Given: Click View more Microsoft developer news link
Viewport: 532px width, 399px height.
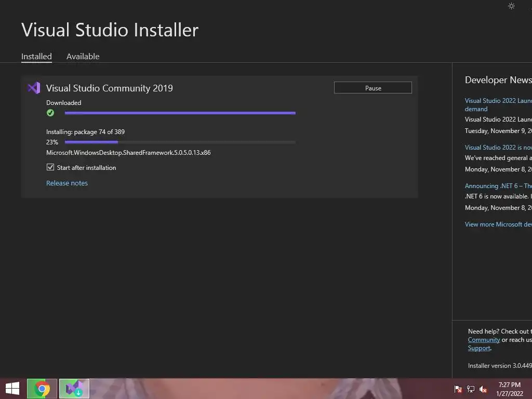Looking at the screenshot, I should (498, 224).
